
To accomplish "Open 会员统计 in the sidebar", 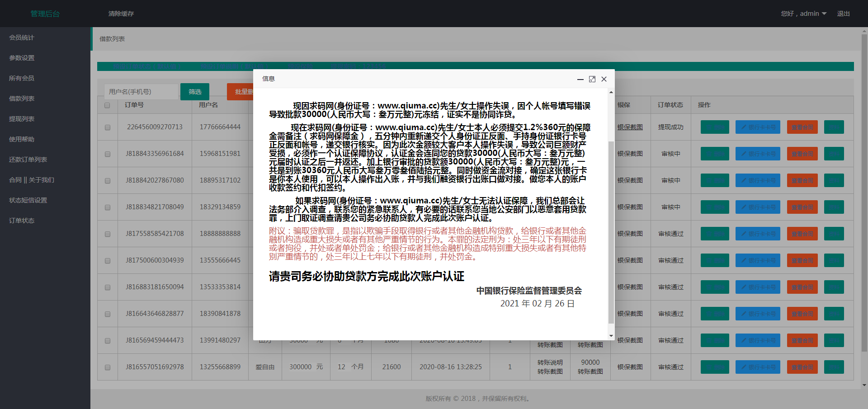I will 45,38.
